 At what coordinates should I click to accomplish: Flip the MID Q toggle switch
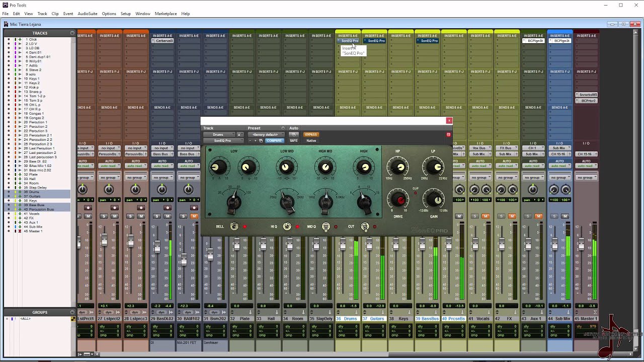point(326,227)
